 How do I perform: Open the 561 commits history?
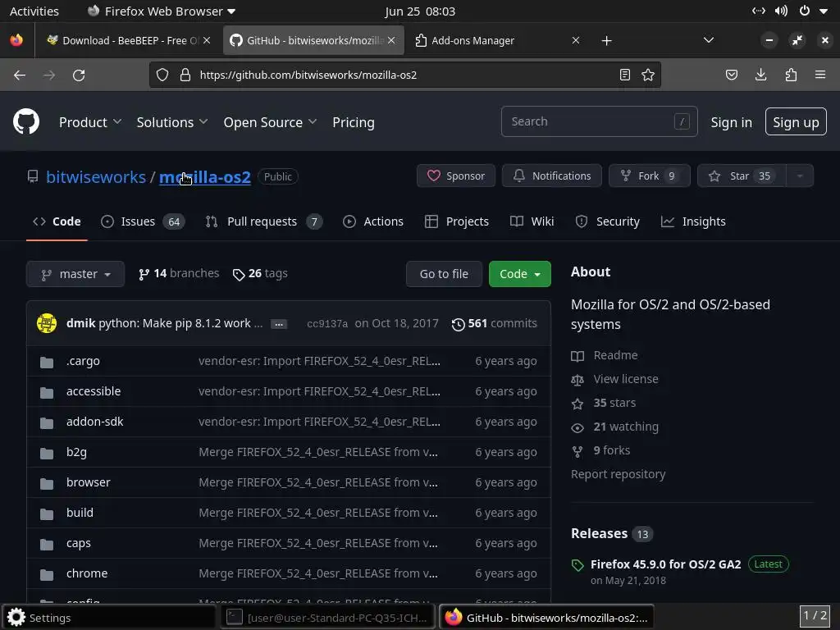(494, 323)
